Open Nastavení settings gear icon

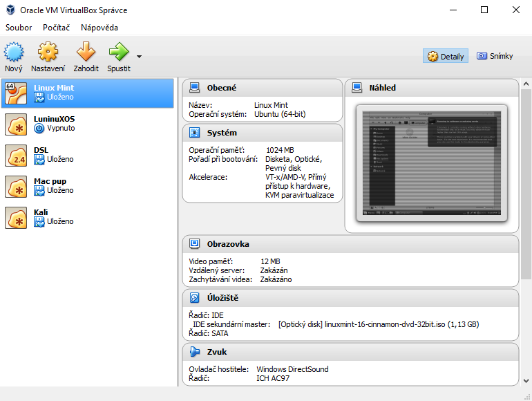pos(48,52)
